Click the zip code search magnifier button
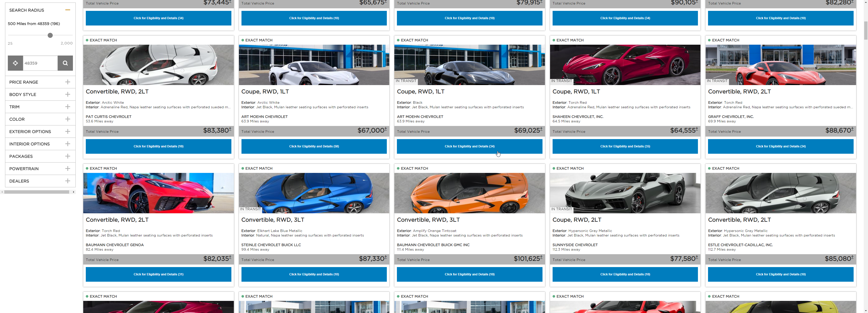The width and height of the screenshot is (868, 313). pos(65,63)
